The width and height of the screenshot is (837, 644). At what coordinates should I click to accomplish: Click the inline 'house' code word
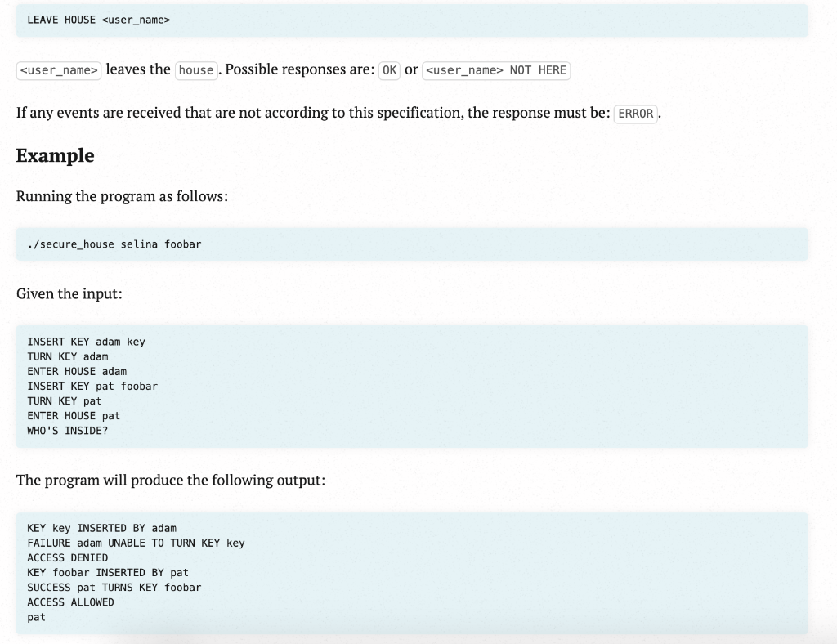click(196, 70)
